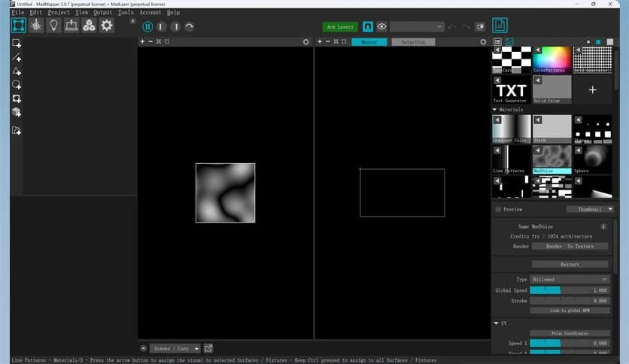Adjust the Speed X slider
Screen dimensions: 629x364
(570, 343)
